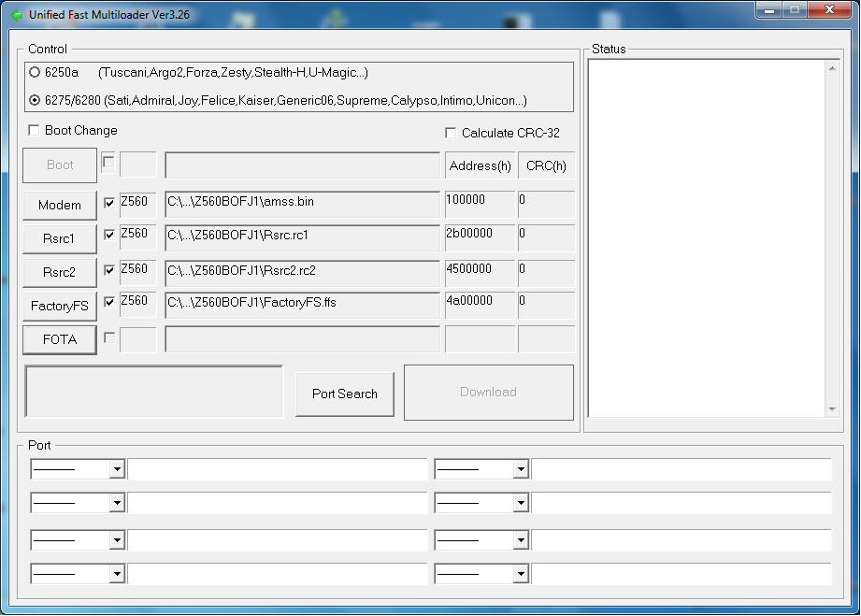Image resolution: width=861 pixels, height=616 pixels.
Task: Open first port dropdown in left column
Action: [x=117, y=469]
